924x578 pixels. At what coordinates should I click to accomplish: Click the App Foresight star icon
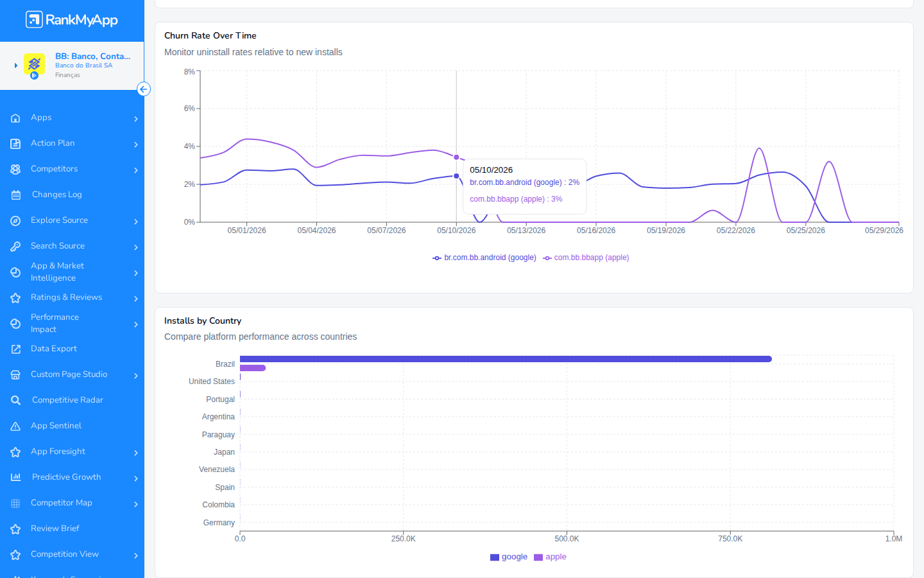pos(15,452)
